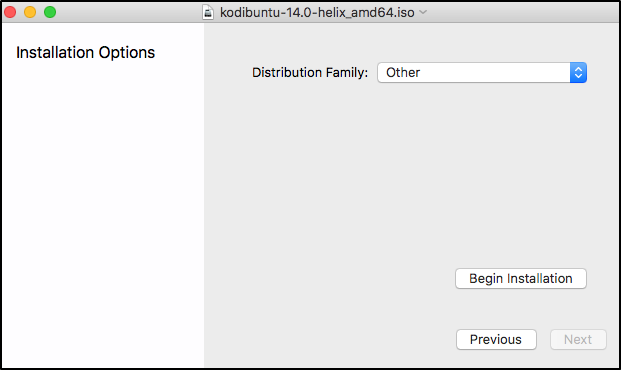The width and height of the screenshot is (621, 370).
Task: Click the grayed-out Next button
Action: pos(578,339)
